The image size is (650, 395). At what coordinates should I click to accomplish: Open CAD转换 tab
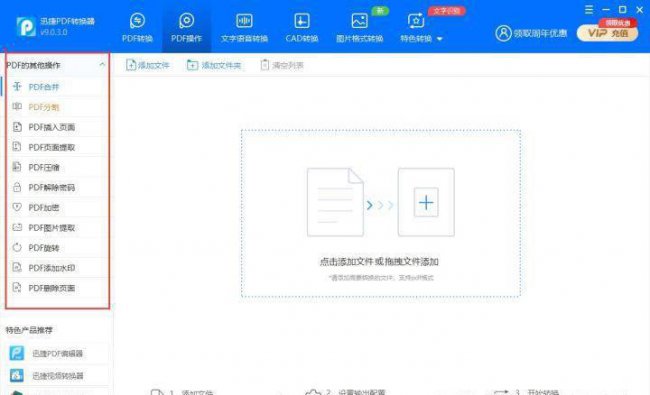click(x=302, y=28)
